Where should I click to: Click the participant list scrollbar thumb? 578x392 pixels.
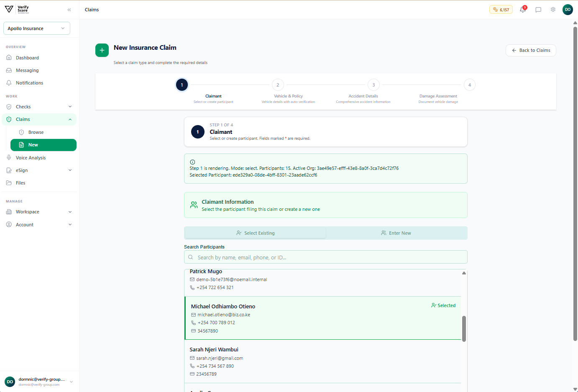(x=464, y=329)
